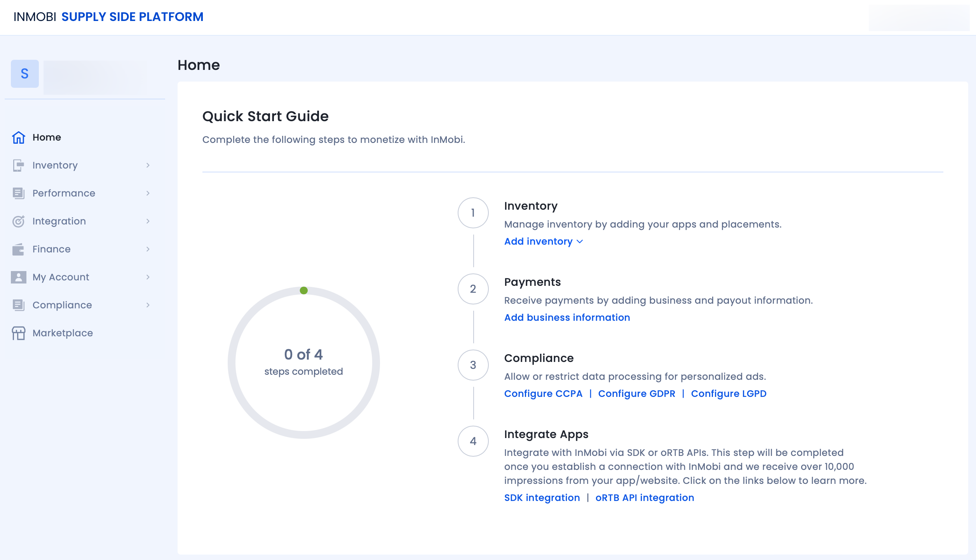Click the 'steps completed' label
The height and width of the screenshot is (560, 976).
pos(303,372)
